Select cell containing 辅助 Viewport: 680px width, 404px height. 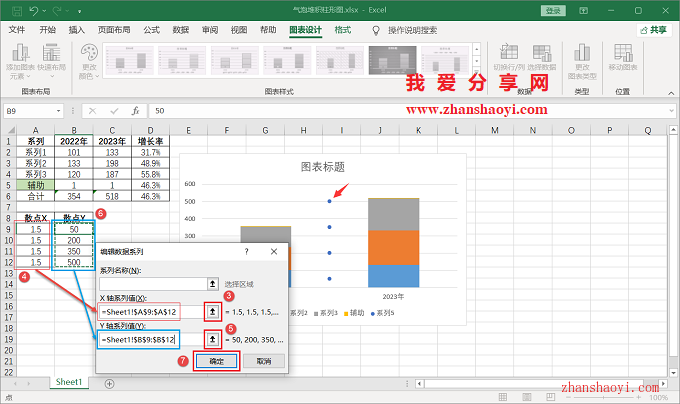36,185
